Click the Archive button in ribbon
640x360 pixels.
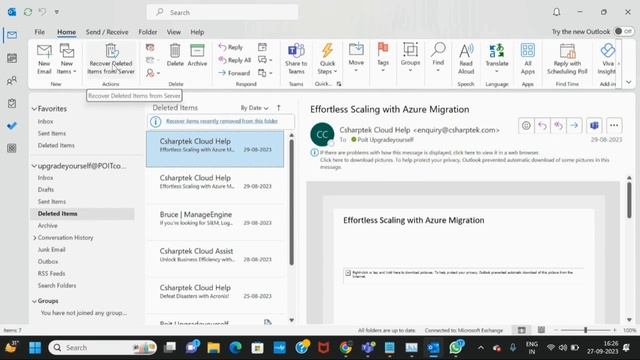click(x=197, y=55)
